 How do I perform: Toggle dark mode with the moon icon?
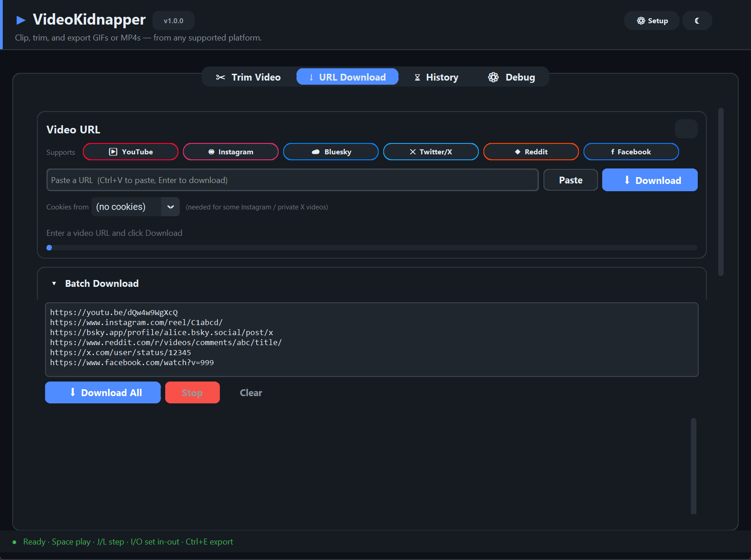pyautogui.click(x=697, y=20)
